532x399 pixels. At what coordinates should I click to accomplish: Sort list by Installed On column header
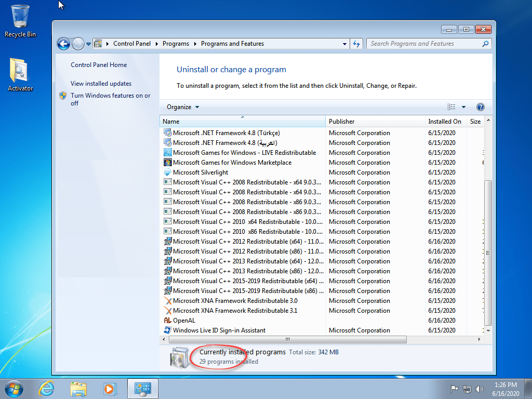(x=446, y=122)
